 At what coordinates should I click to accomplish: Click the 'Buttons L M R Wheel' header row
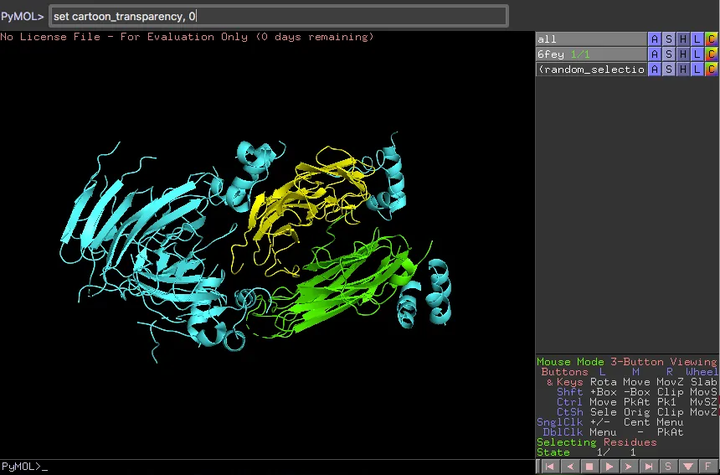click(x=629, y=372)
